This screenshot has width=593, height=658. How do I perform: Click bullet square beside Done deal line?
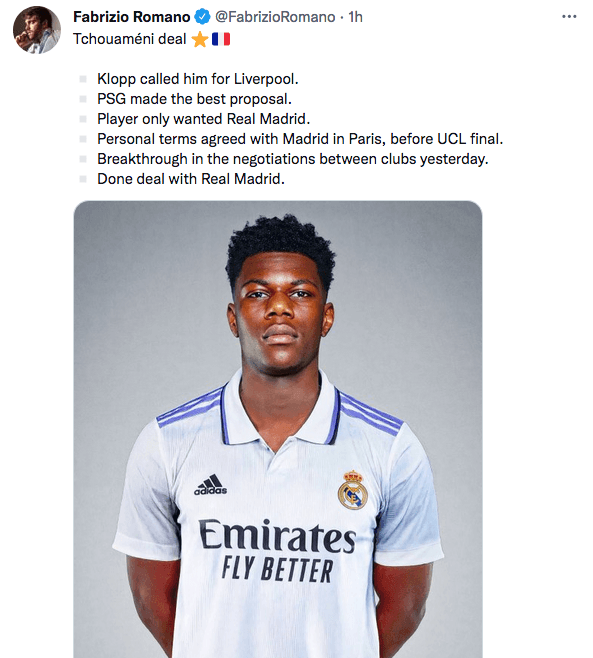tap(83, 179)
